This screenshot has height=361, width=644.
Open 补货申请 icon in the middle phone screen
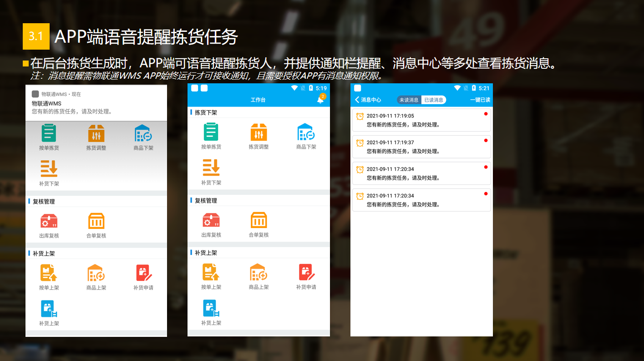click(306, 272)
